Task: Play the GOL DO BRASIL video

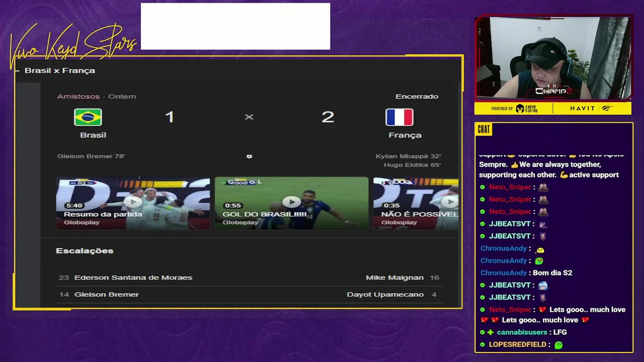Action: click(x=292, y=202)
